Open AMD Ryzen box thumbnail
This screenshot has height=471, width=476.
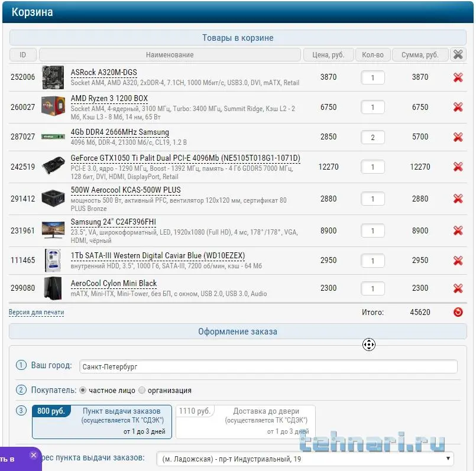[x=53, y=106]
